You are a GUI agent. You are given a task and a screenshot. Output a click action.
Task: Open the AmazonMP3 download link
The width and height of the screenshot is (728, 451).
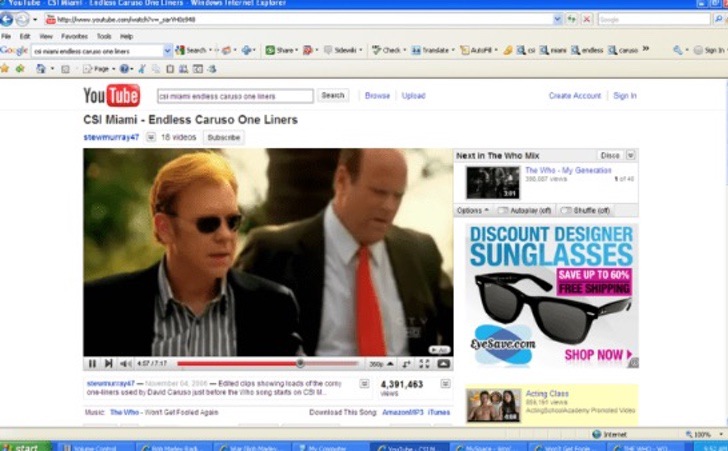click(403, 412)
